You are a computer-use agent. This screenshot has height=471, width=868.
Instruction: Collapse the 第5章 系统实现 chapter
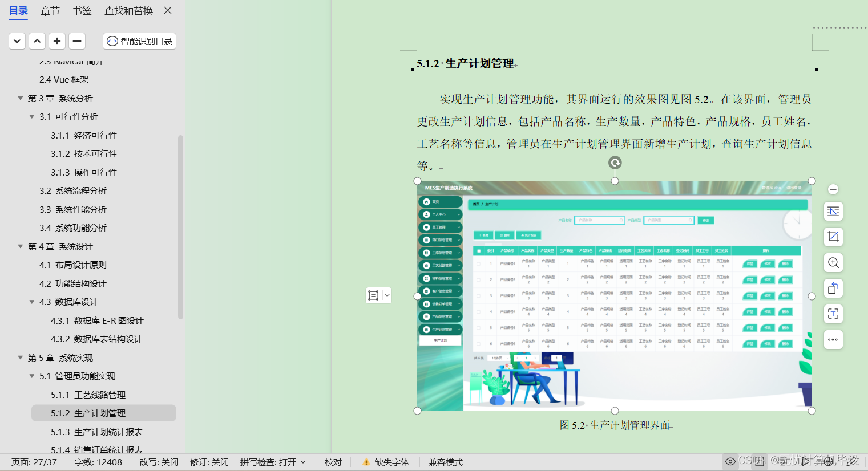pyautogui.click(x=21, y=358)
